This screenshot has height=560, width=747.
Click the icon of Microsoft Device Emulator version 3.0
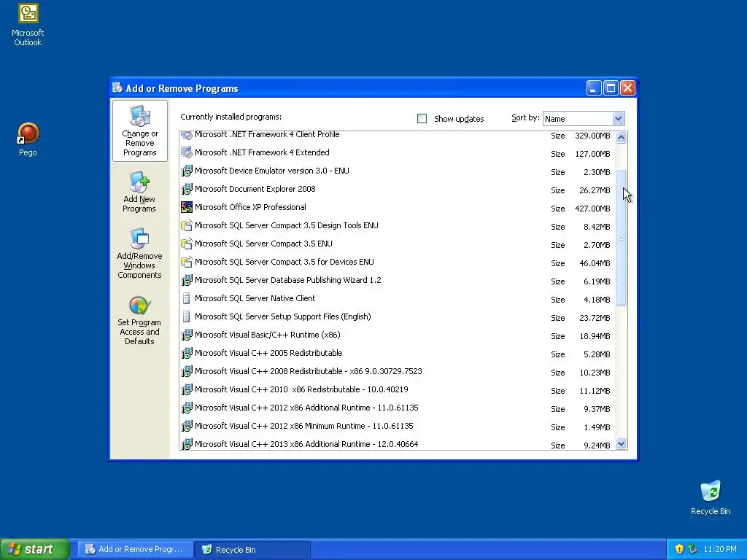click(x=187, y=171)
